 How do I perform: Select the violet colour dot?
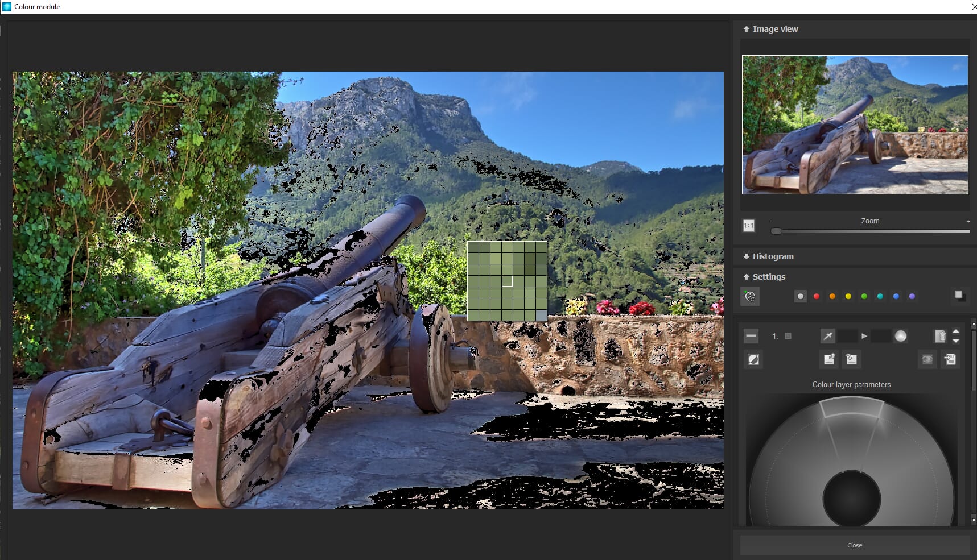[912, 296]
